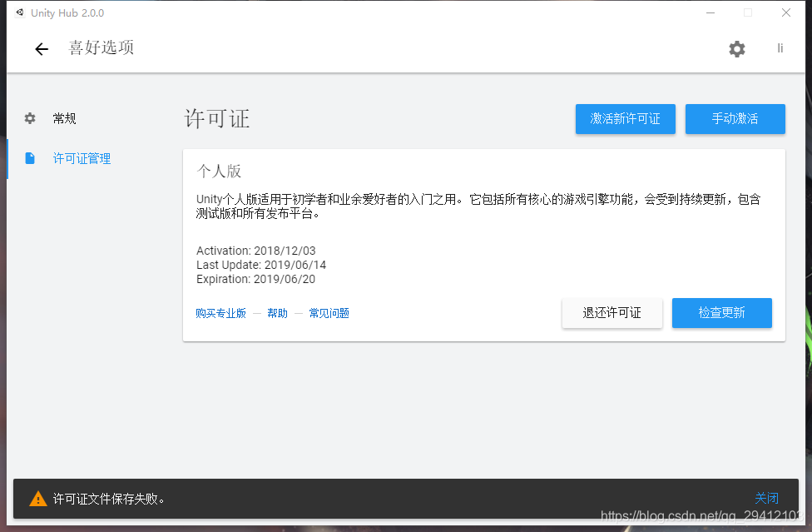812x532 pixels.
Task: Click the 许可证 heading
Action: (217, 118)
